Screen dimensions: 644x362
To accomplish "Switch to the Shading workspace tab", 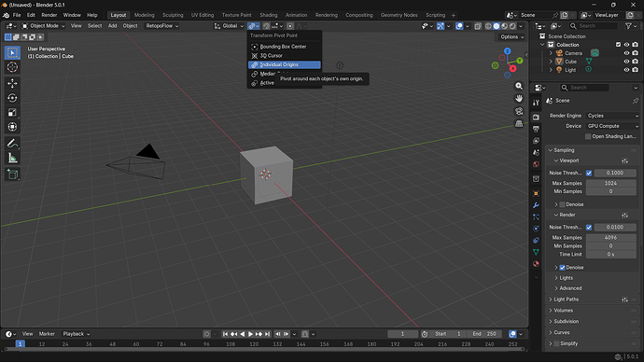I will (x=268, y=15).
